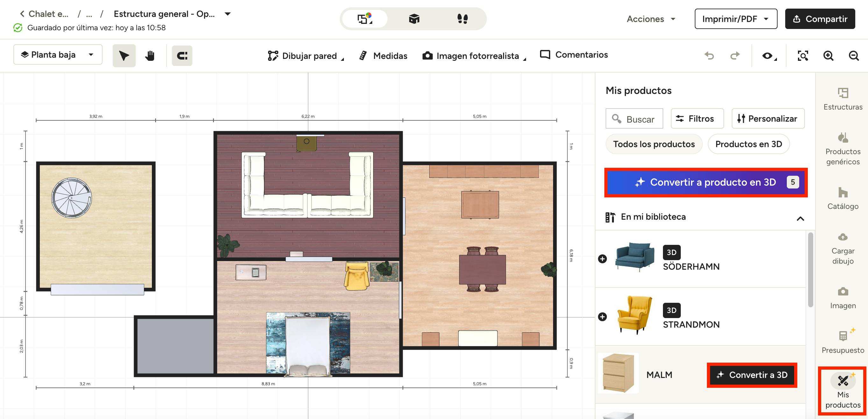Screen dimensions: 868x419
Task: Collapse En mi biblioteca section
Action: 800,219
